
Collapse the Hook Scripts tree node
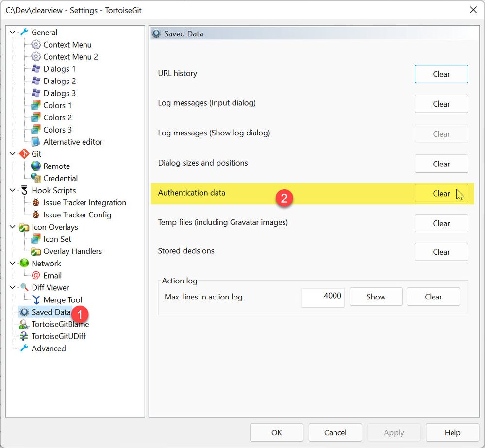coord(12,190)
